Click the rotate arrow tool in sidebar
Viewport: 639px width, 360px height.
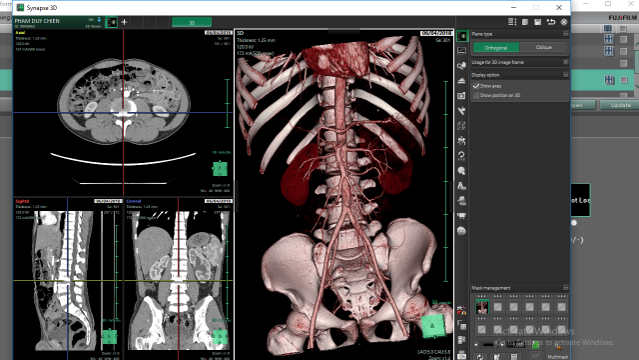(461, 156)
